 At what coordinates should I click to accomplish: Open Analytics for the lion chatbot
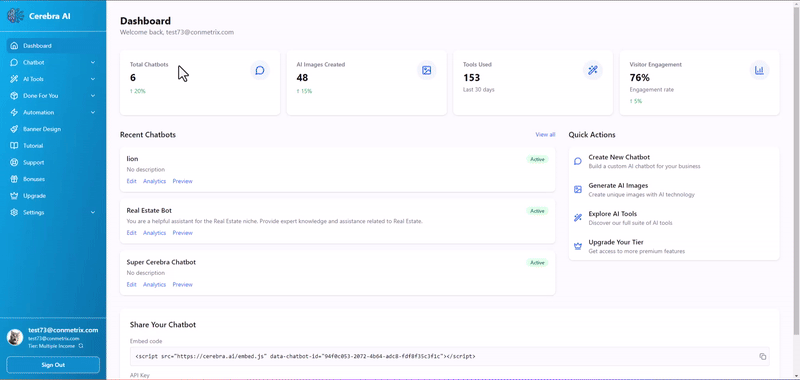[154, 181]
